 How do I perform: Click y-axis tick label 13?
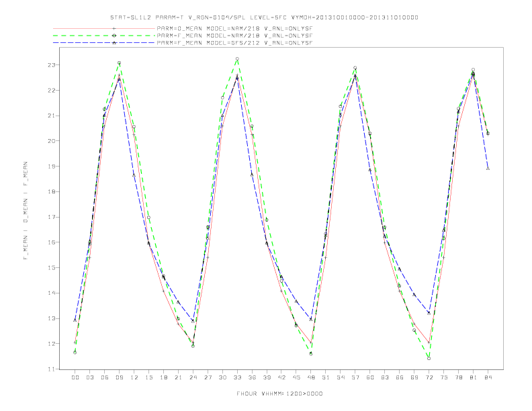pos(51,318)
